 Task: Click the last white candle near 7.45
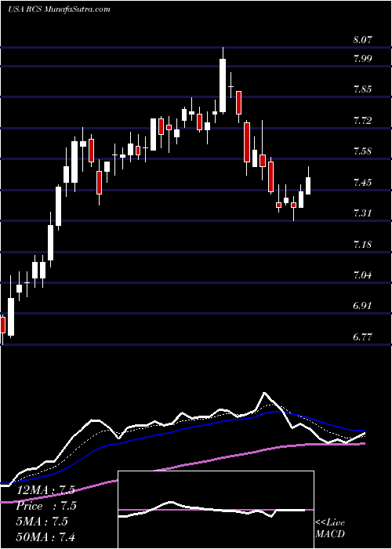(308, 186)
